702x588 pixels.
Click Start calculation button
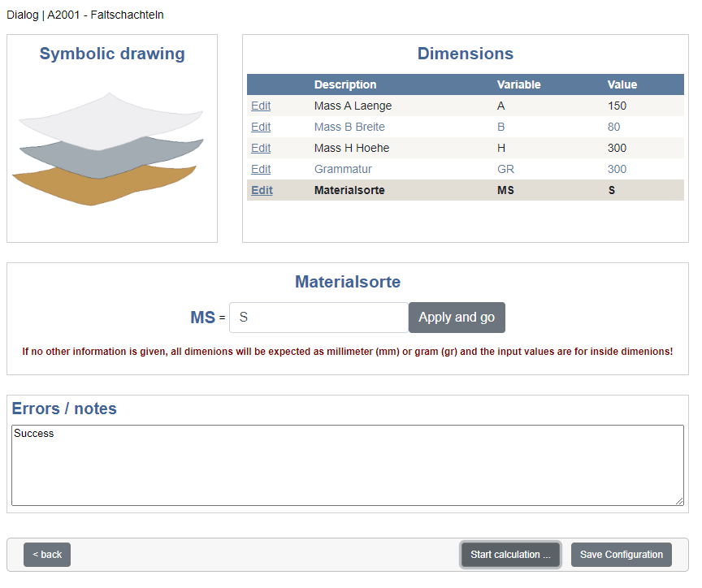pyautogui.click(x=510, y=555)
